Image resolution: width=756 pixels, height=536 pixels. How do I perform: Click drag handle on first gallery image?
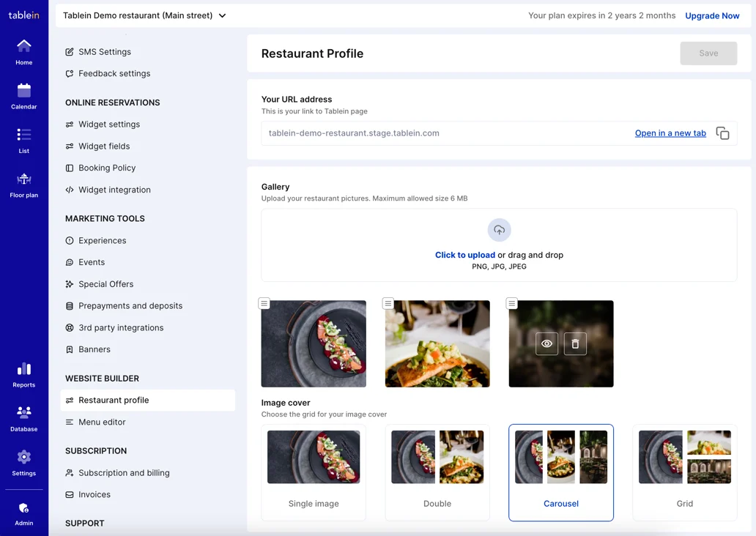(264, 303)
